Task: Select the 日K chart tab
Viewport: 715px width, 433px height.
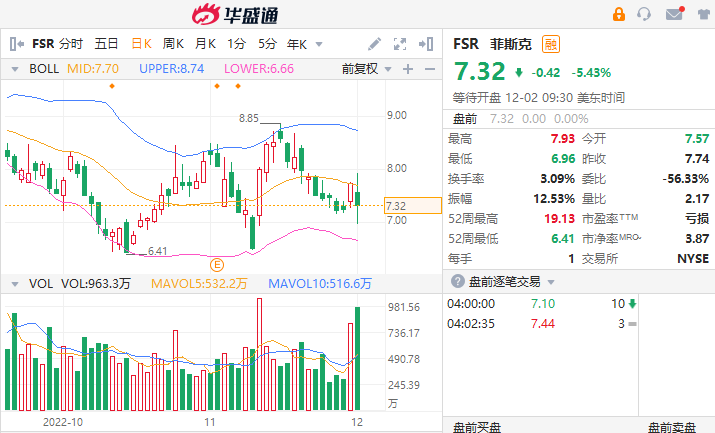Action: click(141, 44)
